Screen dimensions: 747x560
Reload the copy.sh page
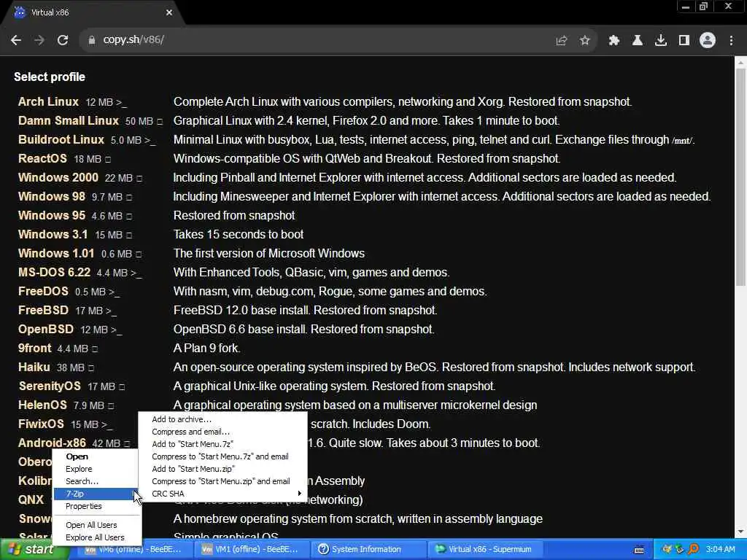[x=63, y=40]
